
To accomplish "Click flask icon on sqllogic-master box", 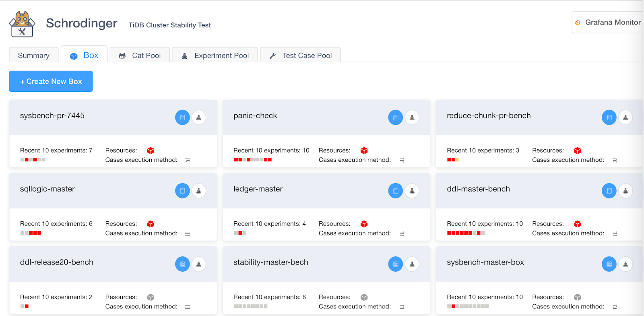I will click(x=199, y=191).
